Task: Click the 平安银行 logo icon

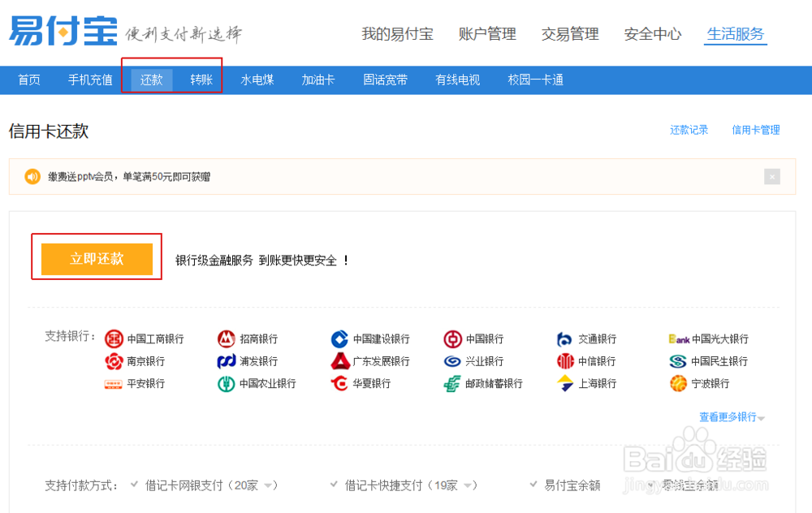Action: tap(114, 384)
